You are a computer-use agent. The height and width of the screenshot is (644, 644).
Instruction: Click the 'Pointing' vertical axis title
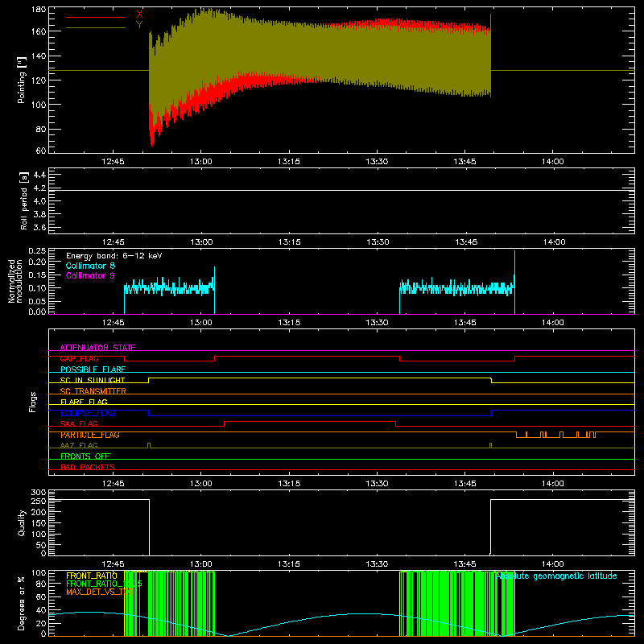point(22,80)
